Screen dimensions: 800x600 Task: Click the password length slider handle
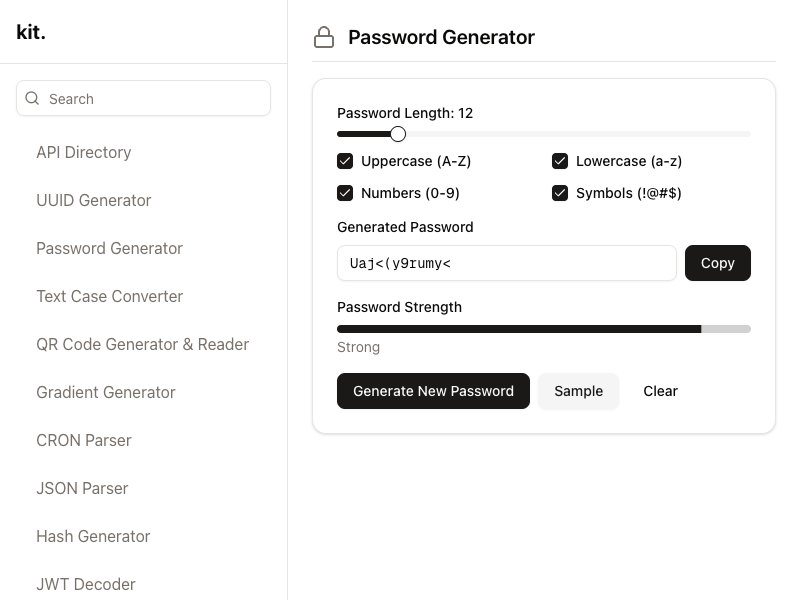point(398,134)
